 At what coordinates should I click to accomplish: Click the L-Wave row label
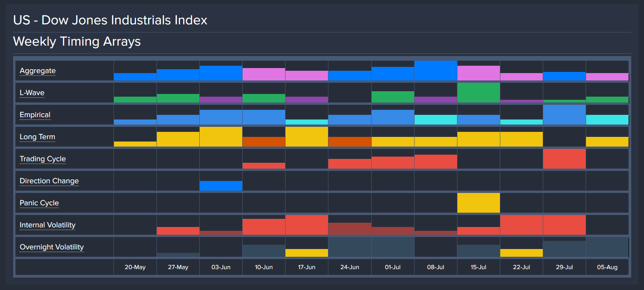[32, 93]
